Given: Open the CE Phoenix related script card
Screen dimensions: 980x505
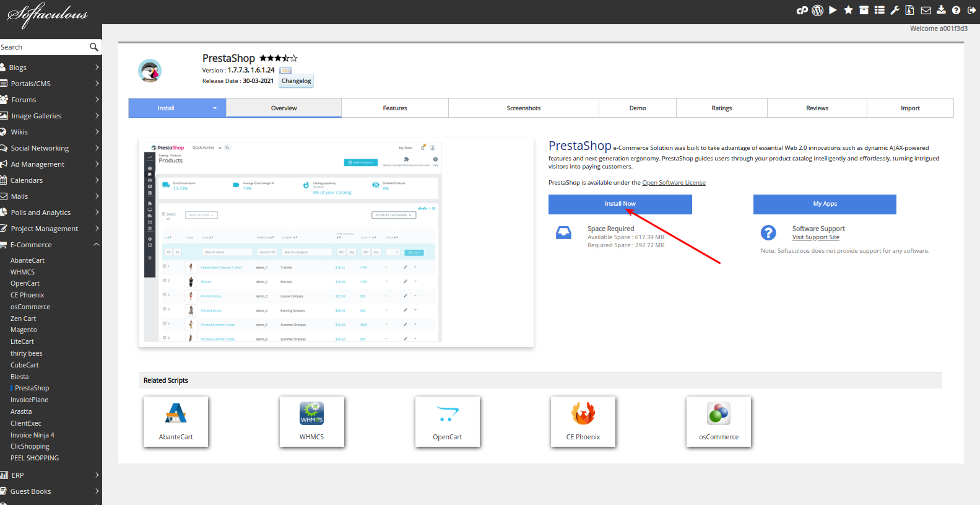Looking at the screenshot, I should click(x=583, y=421).
